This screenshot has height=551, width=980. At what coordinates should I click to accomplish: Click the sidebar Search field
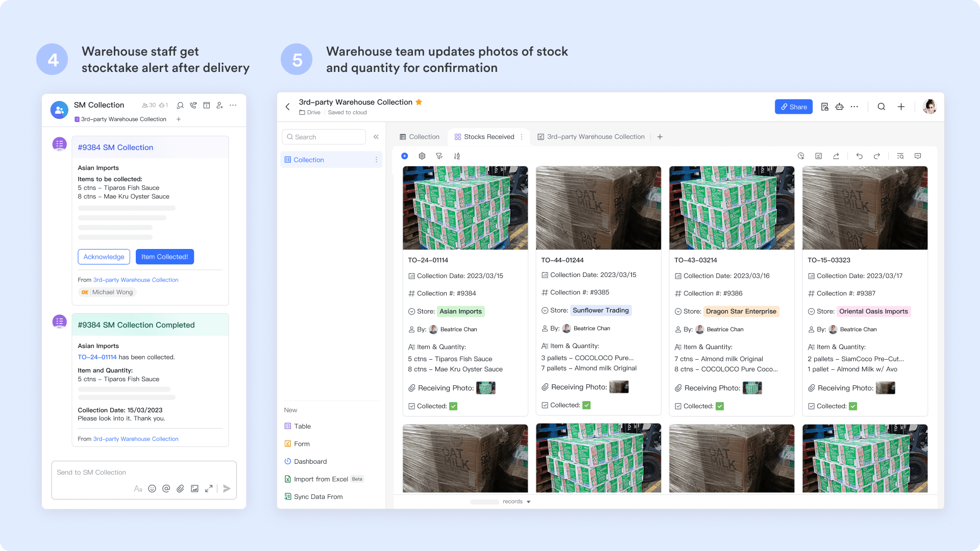tap(324, 137)
